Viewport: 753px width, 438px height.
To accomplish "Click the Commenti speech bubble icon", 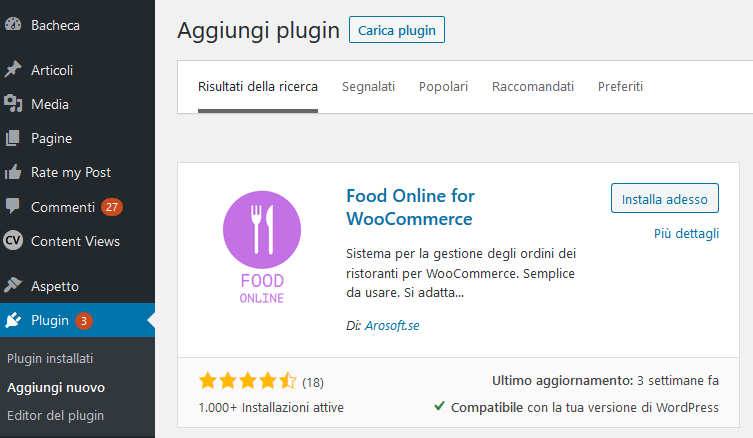I will click(13, 206).
